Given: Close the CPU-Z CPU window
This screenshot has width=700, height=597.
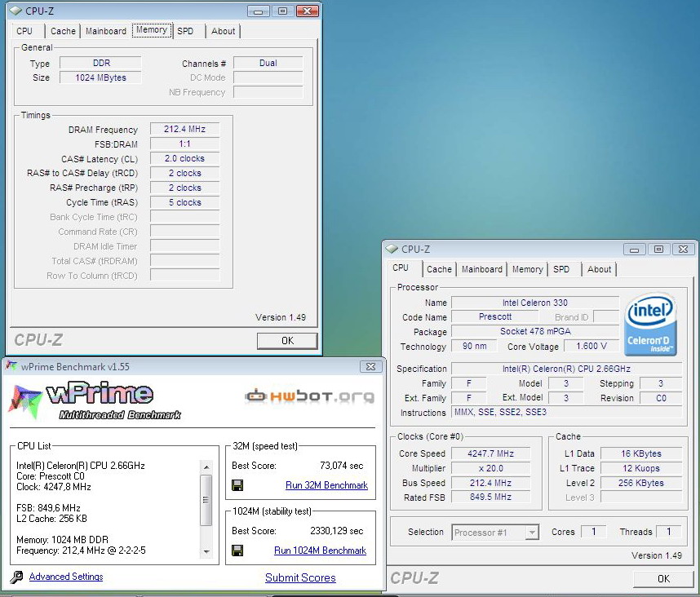Looking at the screenshot, I should click(683, 249).
